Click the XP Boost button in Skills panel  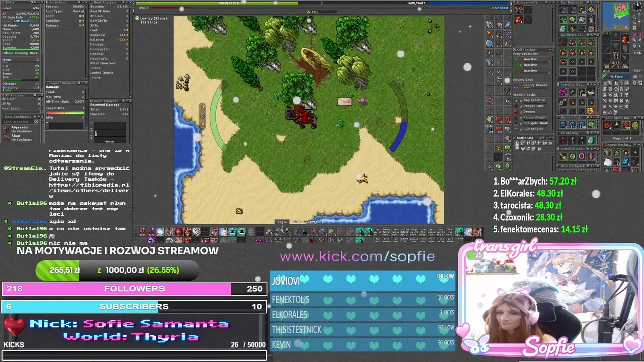[x=22, y=21]
